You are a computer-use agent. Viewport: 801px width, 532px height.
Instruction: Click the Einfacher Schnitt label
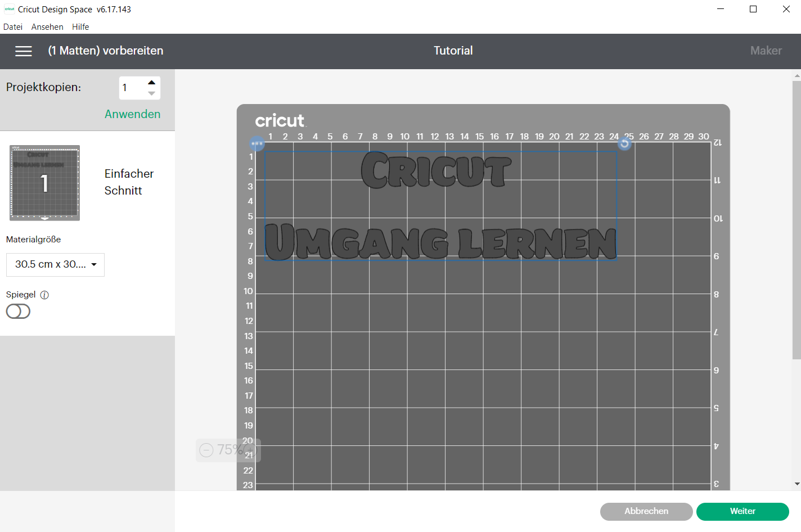(x=129, y=182)
